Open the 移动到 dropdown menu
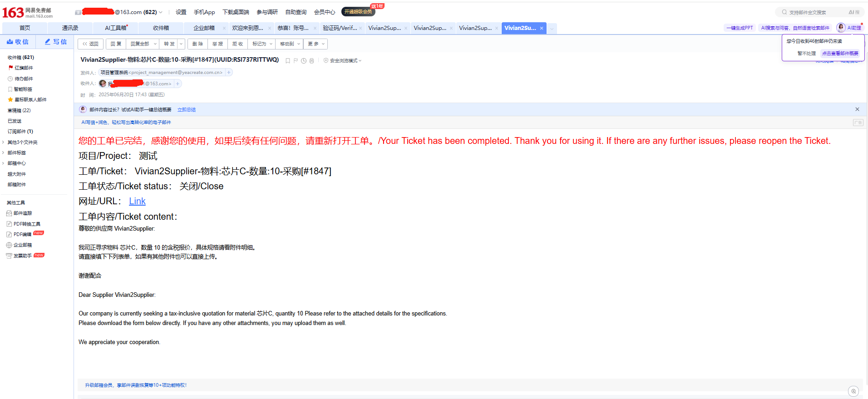 pos(290,44)
